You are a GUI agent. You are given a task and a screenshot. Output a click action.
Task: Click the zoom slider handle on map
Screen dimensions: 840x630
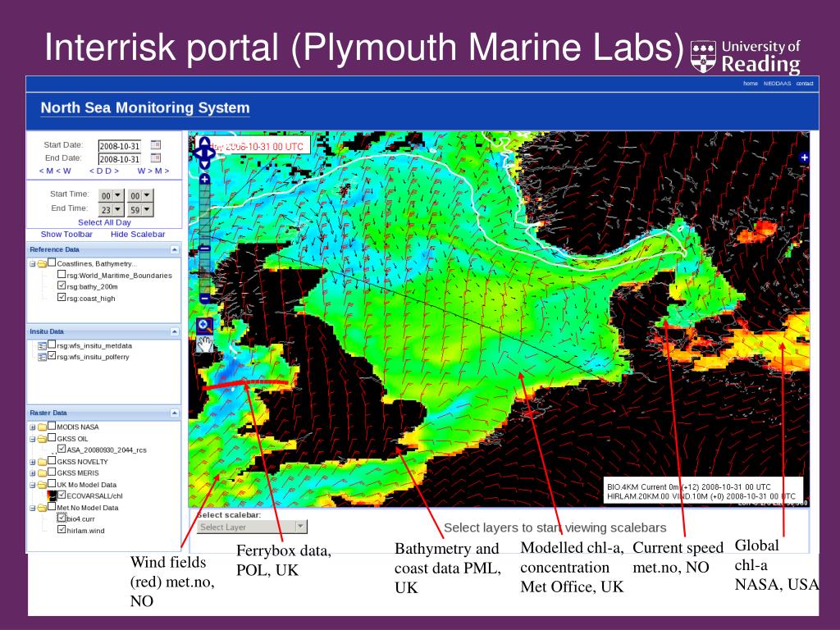204,249
